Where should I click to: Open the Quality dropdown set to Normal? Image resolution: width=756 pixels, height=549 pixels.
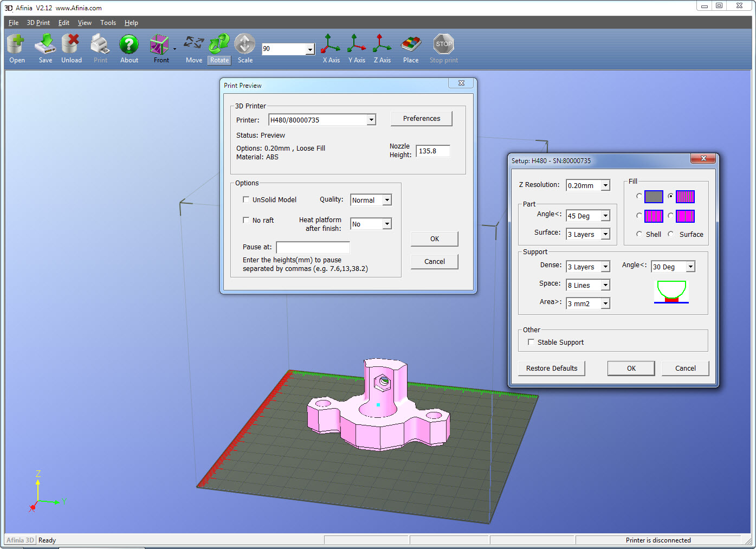[x=387, y=200]
